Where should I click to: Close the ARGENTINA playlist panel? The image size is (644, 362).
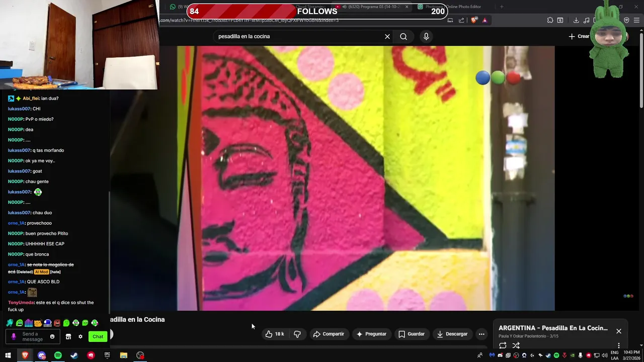[619, 331]
